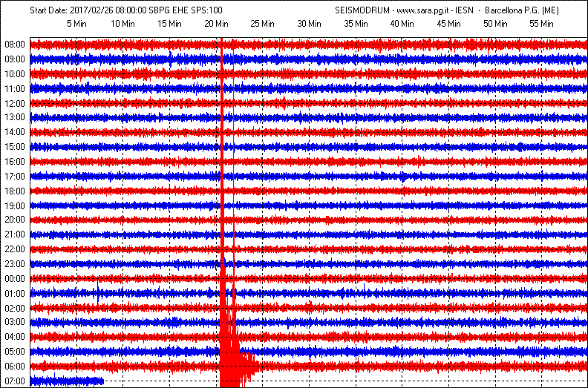Click the 05:00 hour row label
The height and width of the screenshot is (388, 588).
(15, 352)
